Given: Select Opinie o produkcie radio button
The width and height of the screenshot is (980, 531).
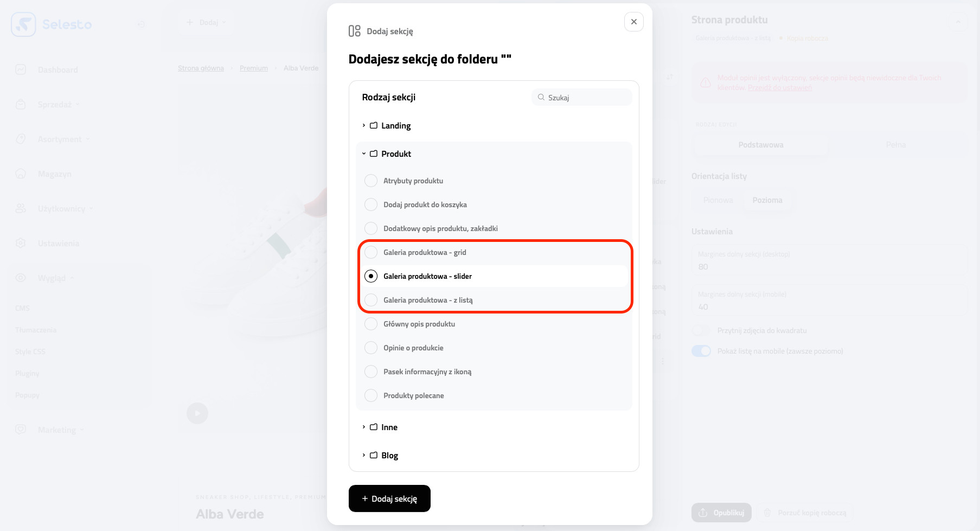Looking at the screenshot, I should (x=371, y=348).
